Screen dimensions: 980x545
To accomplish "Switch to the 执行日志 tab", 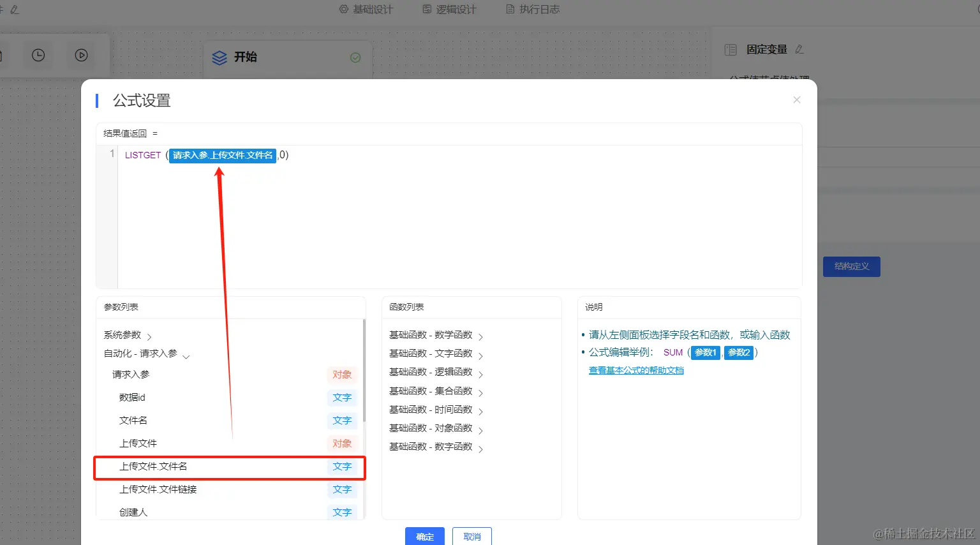I will click(x=533, y=10).
